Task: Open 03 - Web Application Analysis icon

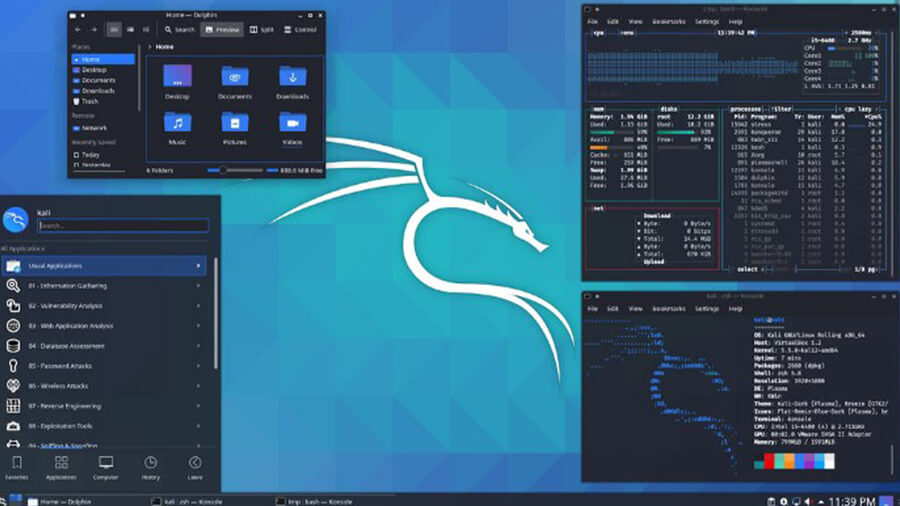Action: 13,326
